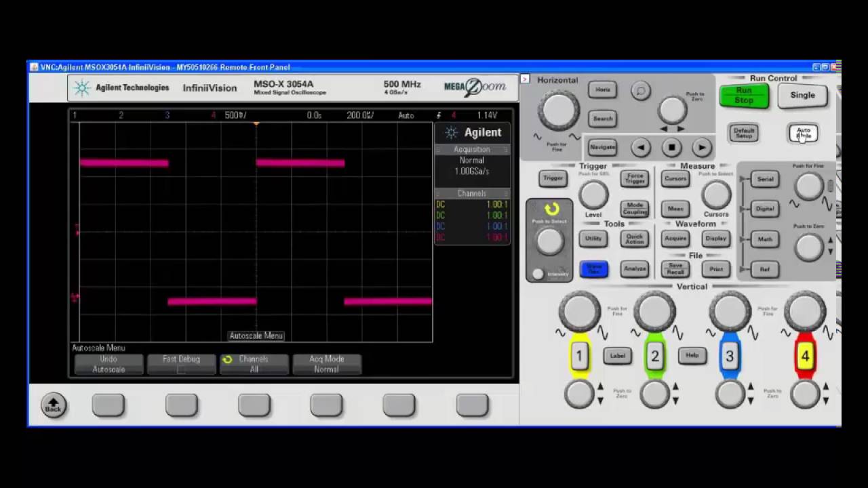Screen dimensions: 868x488
Task: Click the trigger Level knob
Action: (593, 195)
